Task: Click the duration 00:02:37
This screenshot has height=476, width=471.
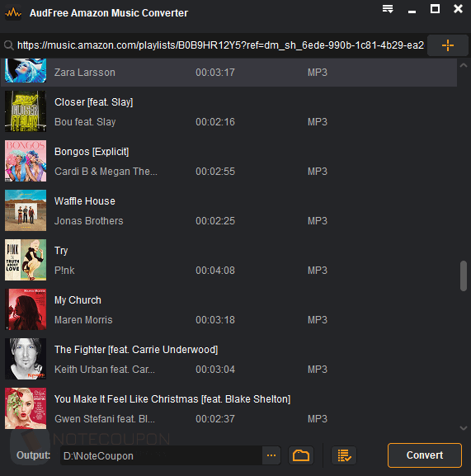Action: tap(215, 419)
